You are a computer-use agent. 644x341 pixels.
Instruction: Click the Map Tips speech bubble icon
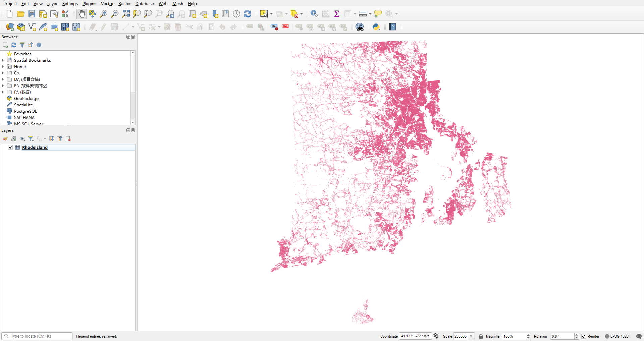378,14
